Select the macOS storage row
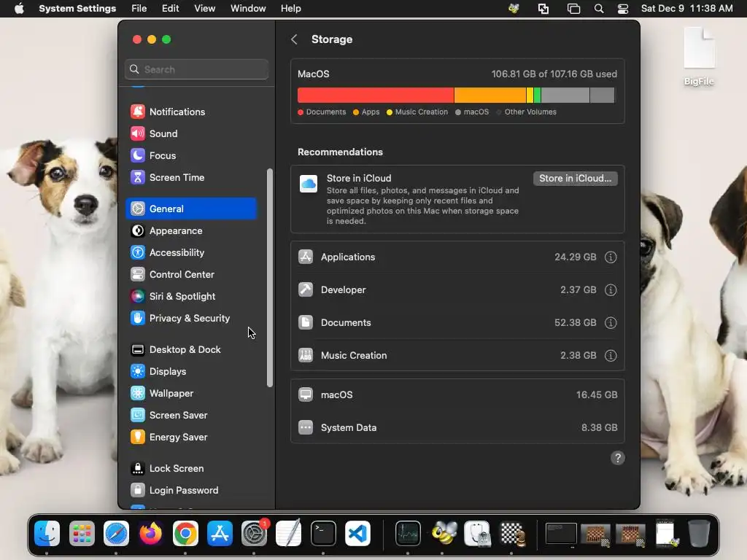The image size is (747, 560). pyautogui.click(x=457, y=394)
